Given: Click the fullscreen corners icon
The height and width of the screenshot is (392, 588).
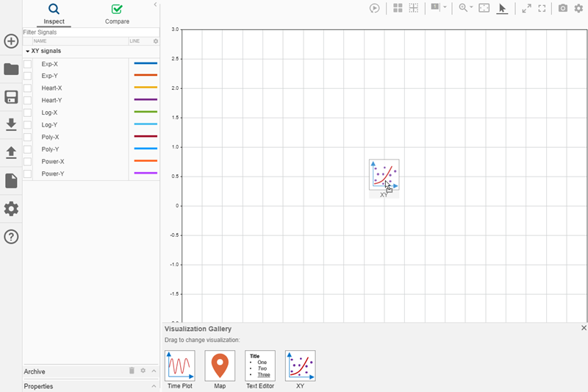Looking at the screenshot, I should [542, 8].
